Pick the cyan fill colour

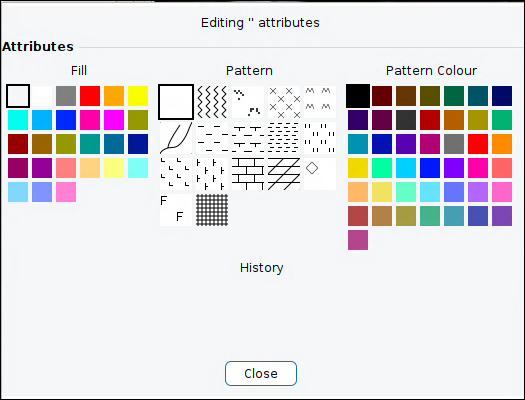click(x=18, y=120)
